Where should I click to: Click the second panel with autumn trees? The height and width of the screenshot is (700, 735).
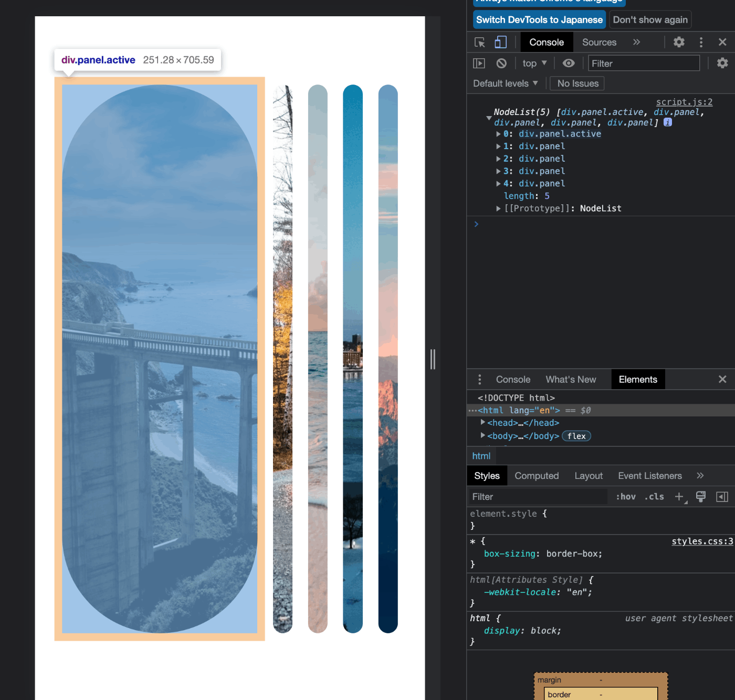click(282, 359)
